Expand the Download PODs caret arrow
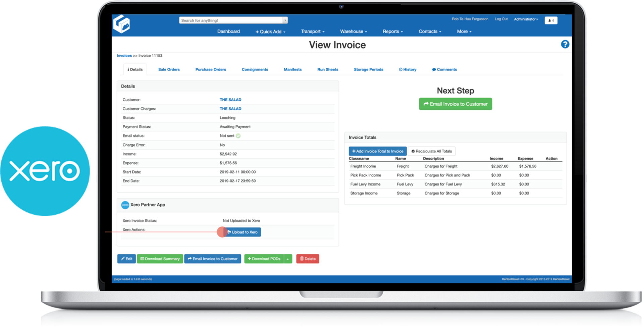Image resolution: width=644 pixels, height=327 pixels. coord(288,259)
